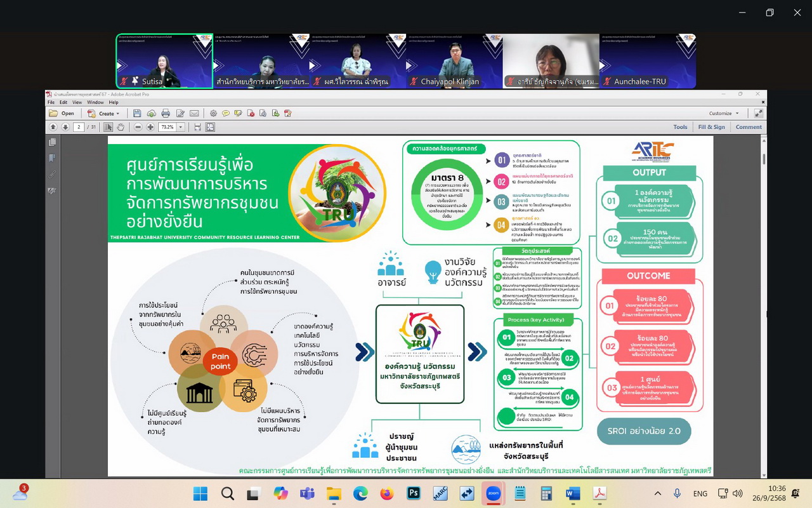The height and width of the screenshot is (508, 812).
Task: Open the Window menu
Action: coord(95,102)
